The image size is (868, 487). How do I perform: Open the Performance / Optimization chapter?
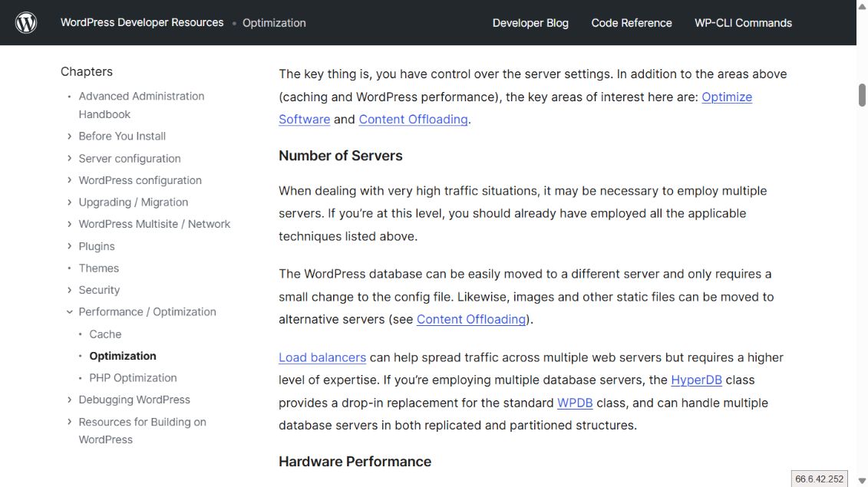(147, 312)
